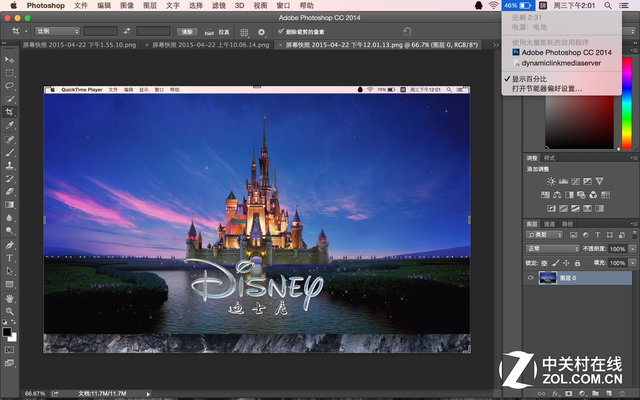Image resolution: width=640 pixels, height=400 pixels.
Task: Select the Type tool
Action: pos(9,258)
